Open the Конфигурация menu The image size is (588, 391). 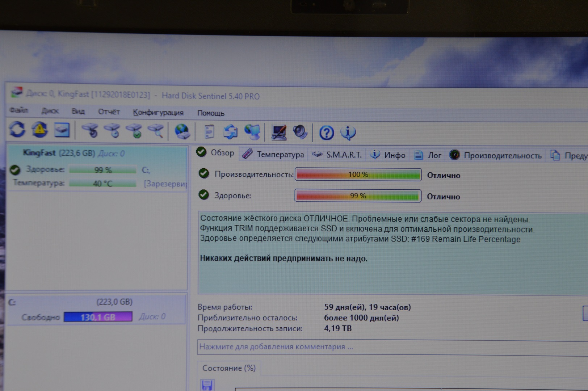pyautogui.click(x=158, y=113)
